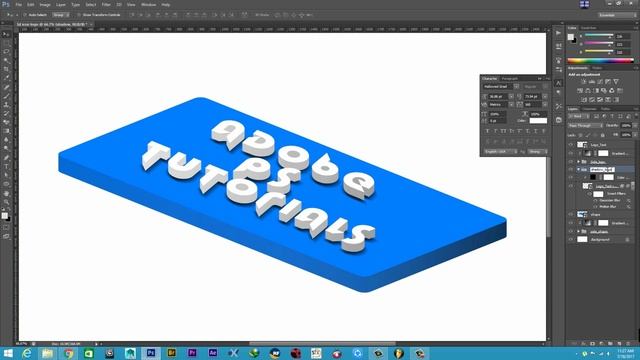The height and width of the screenshot is (360, 640).
Task: Click the red R color slider
Action: pyautogui.click(x=599, y=36)
